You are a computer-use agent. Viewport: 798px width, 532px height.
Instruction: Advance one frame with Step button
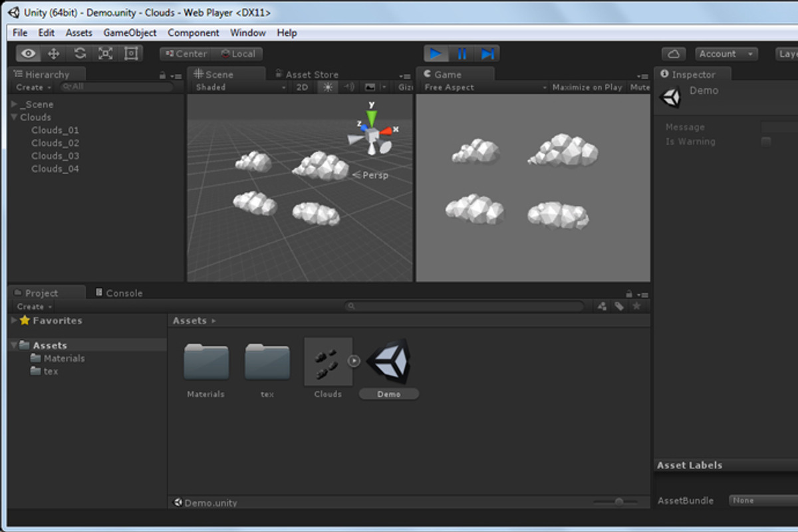point(487,54)
